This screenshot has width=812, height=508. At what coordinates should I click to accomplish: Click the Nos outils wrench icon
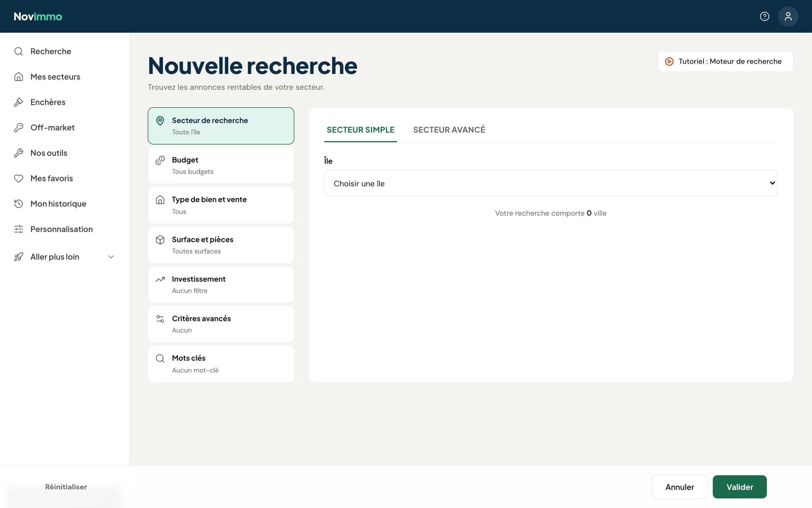18,153
